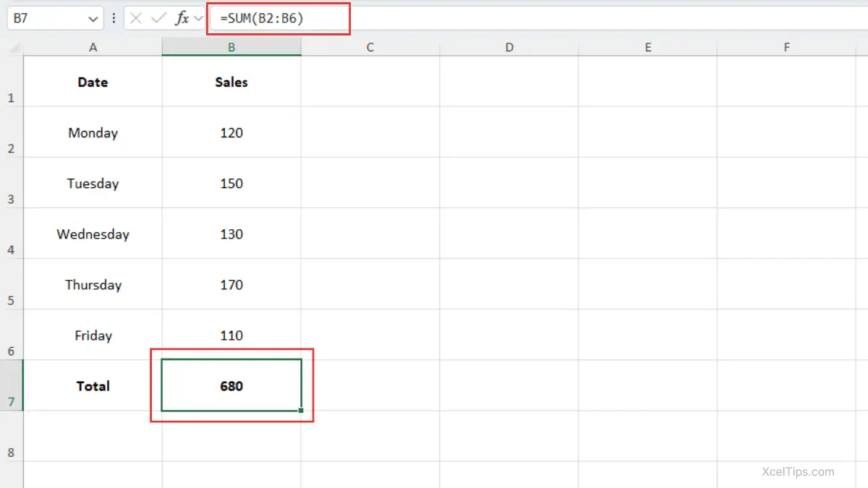Open the Name Box dropdown arrow
Image resolution: width=868 pixels, height=488 pixels.
[x=93, y=19]
